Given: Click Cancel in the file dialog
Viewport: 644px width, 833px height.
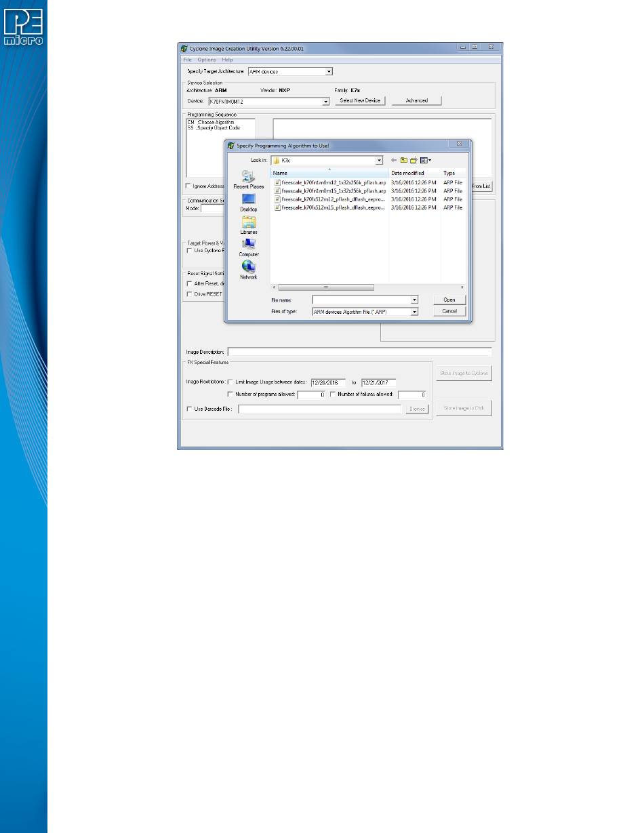Looking at the screenshot, I should click(449, 311).
